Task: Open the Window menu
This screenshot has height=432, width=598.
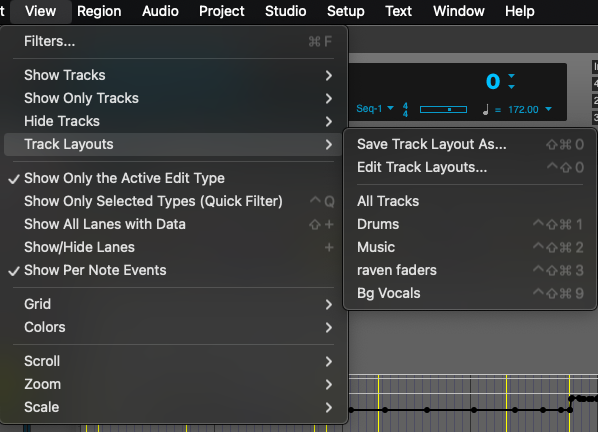Action: click(459, 11)
